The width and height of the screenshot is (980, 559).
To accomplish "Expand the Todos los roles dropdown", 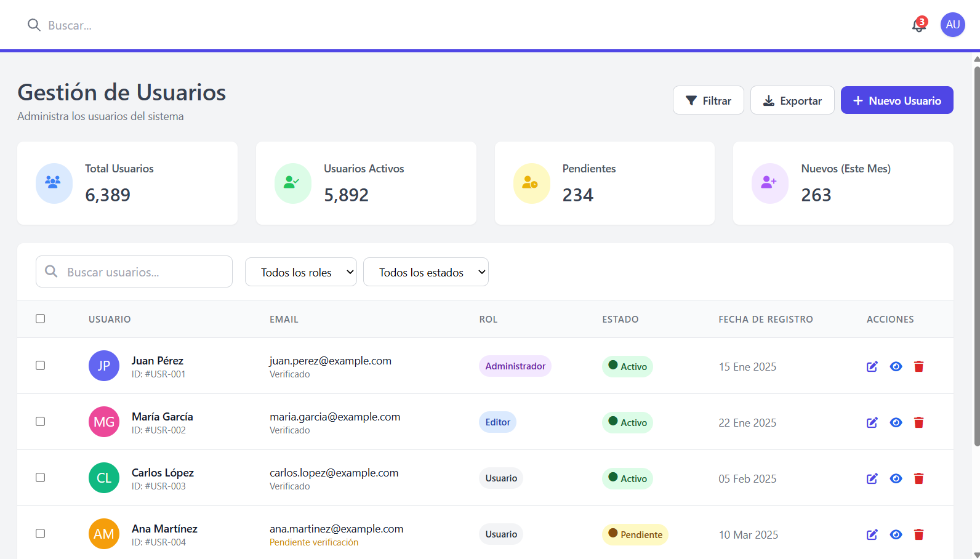I will [x=300, y=272].
